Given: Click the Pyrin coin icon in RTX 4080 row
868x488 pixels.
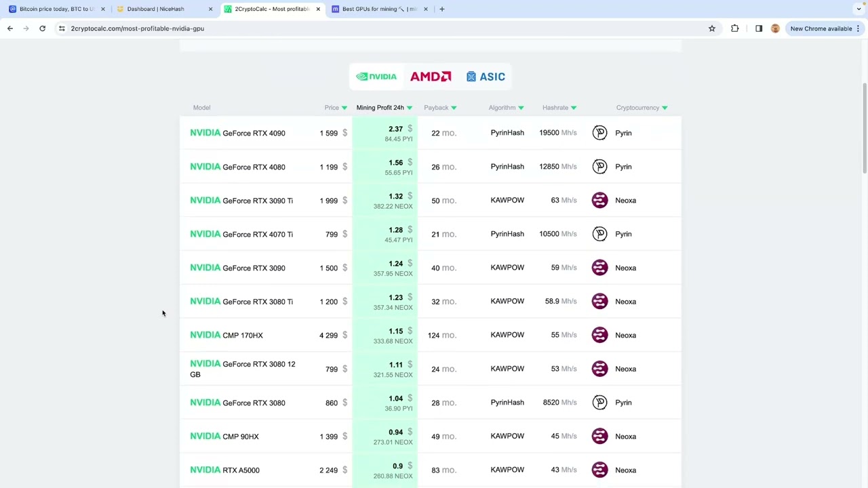Looking at the screenshot, I should tap(599, 167).
